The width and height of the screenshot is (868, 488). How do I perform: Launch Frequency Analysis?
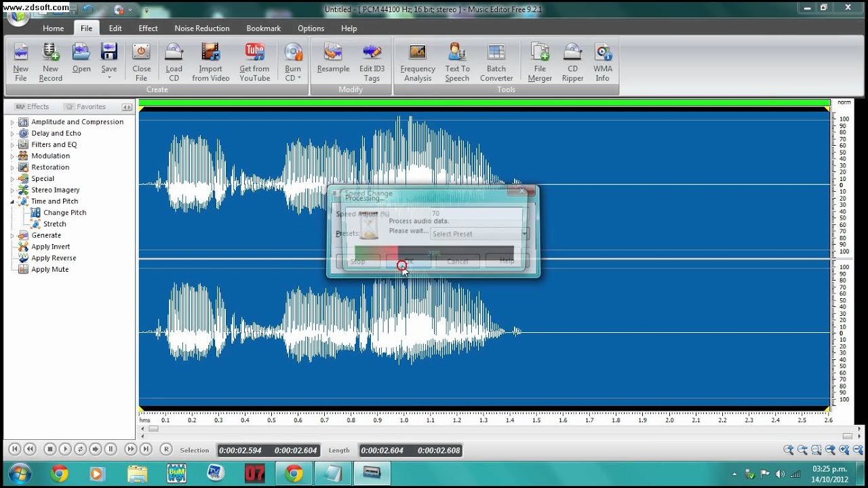(x=418, y=62)
